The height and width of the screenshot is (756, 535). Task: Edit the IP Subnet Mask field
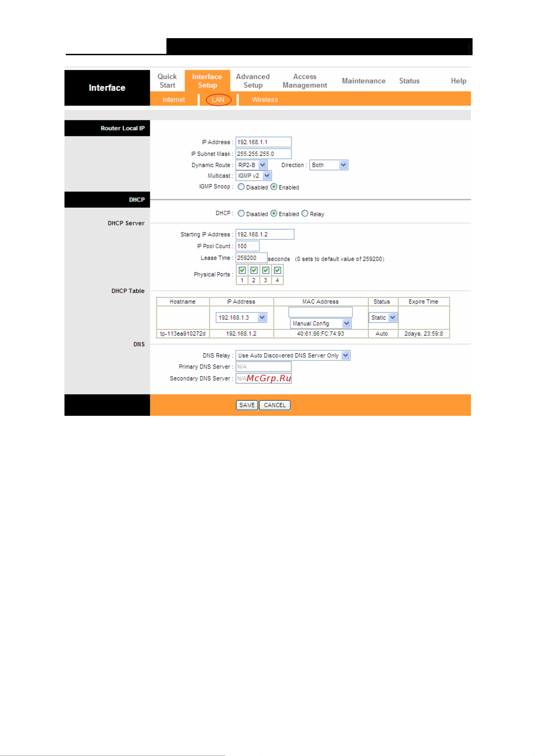point(263,154)
